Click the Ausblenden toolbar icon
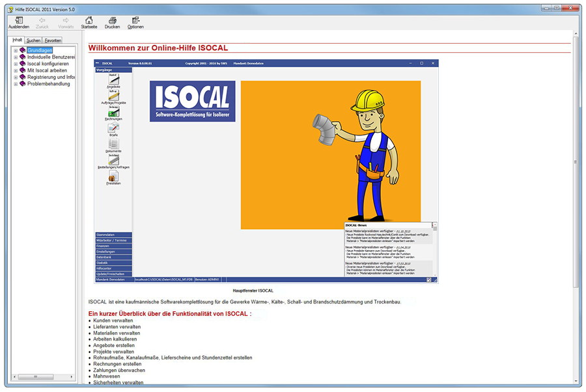This screenshot has width=586, height=392. click(x=18, y=21)
